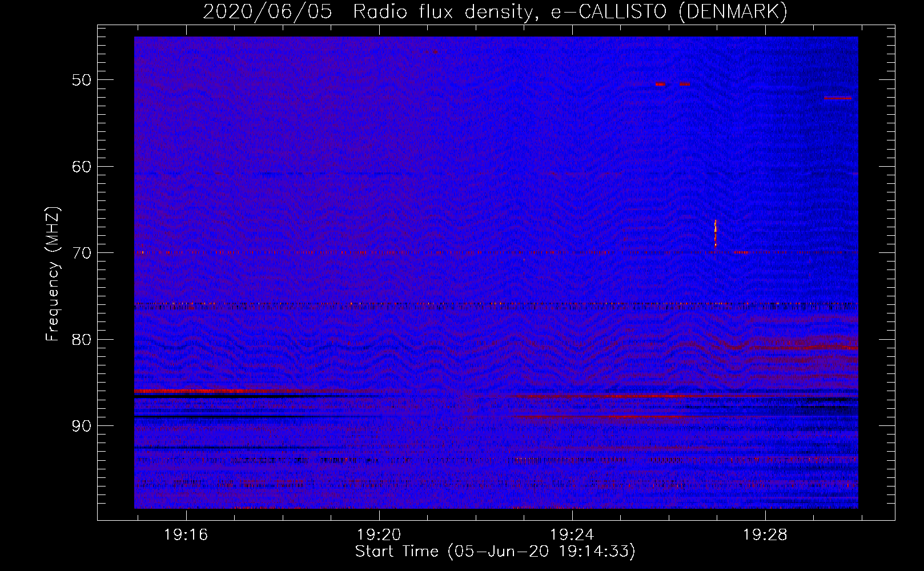Screen dimensions: 924x571
Task: Click the 50 frequency tick label
Action: pos(82,80)
